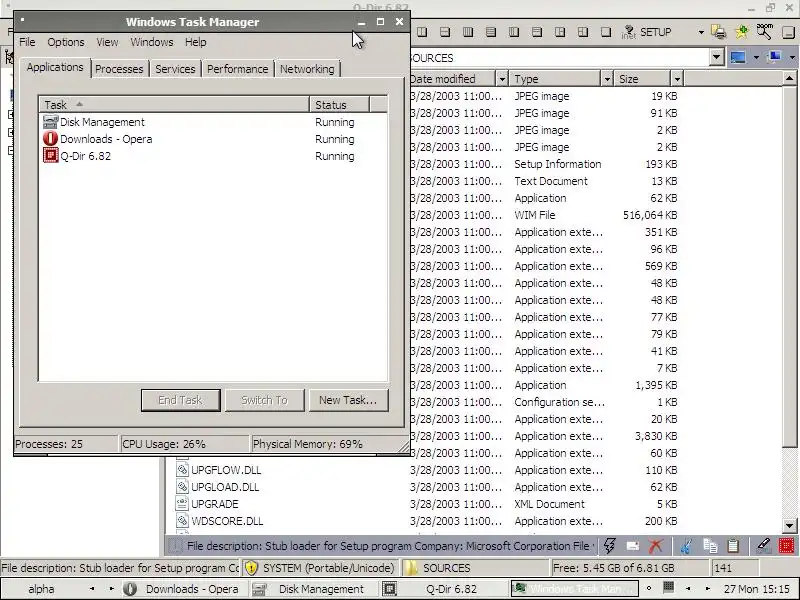Switch to the Processes tab
Image resolution: width=800 pixels, height=600 pixels.
119,69
